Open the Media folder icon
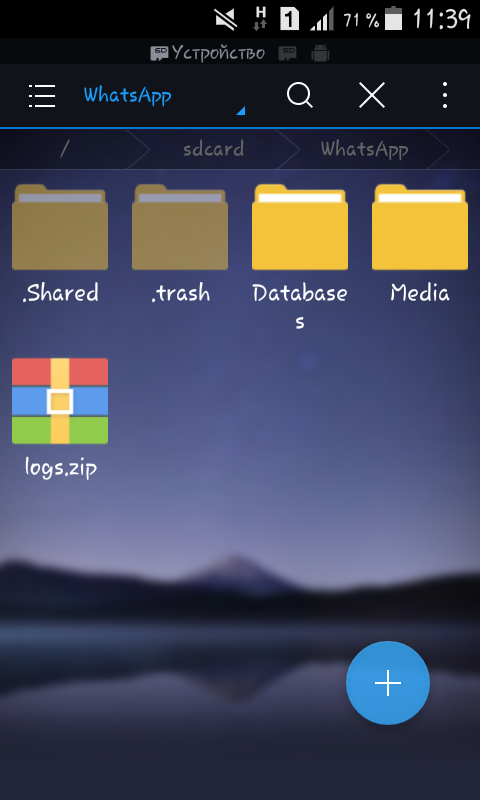The image size is (480, 800). point(420,227)
